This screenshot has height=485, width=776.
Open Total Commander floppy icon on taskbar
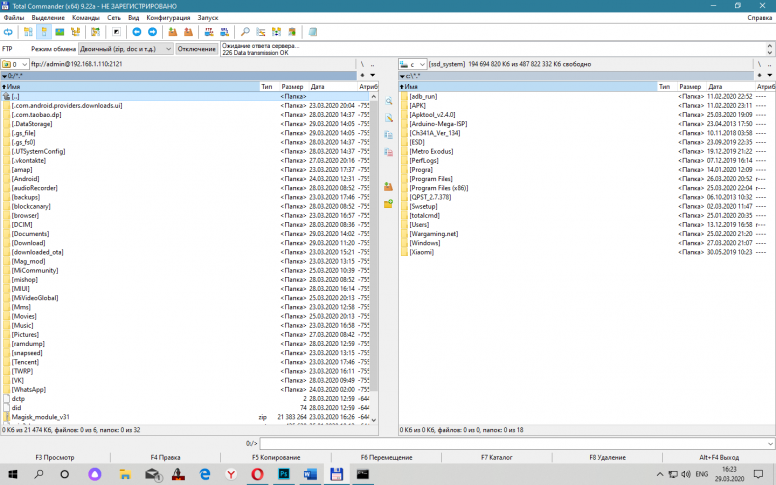tap(337, 474)
